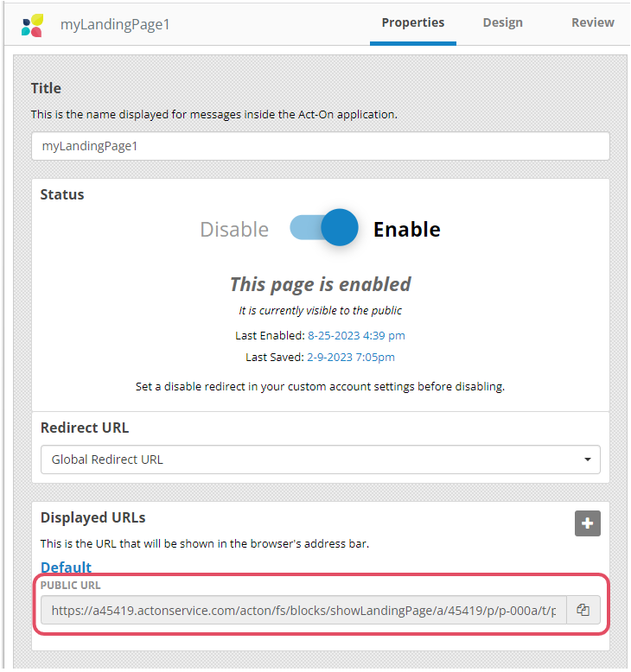The height and width of the screenshot is (672, 631).
Task: Click the Disable label beside the switch
Action: [234, 229]
